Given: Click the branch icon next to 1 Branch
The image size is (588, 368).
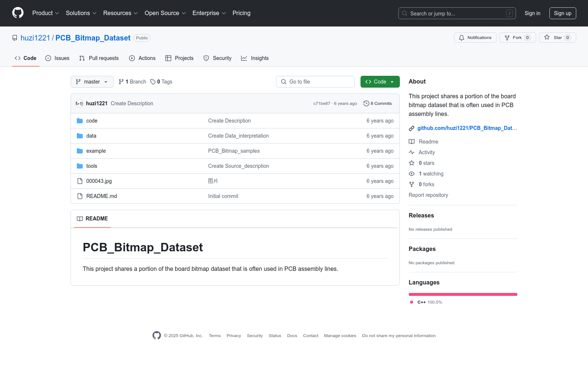Looking at the screenshot, I should click(121, 82).
